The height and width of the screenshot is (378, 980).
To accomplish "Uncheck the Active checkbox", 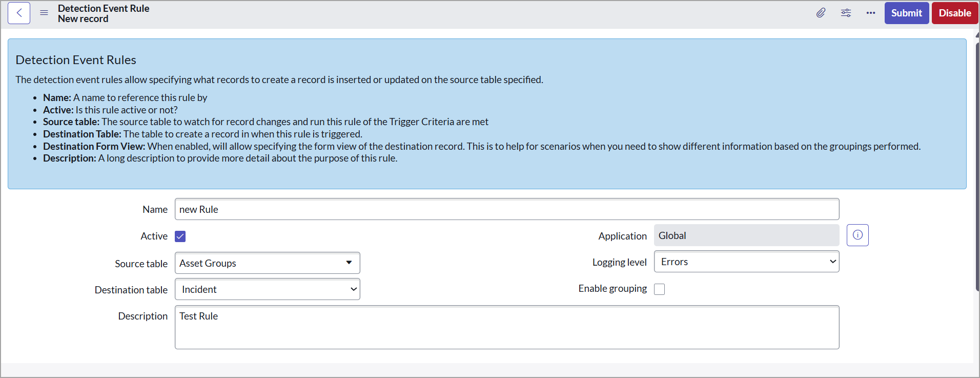I will tap(180, 236).
